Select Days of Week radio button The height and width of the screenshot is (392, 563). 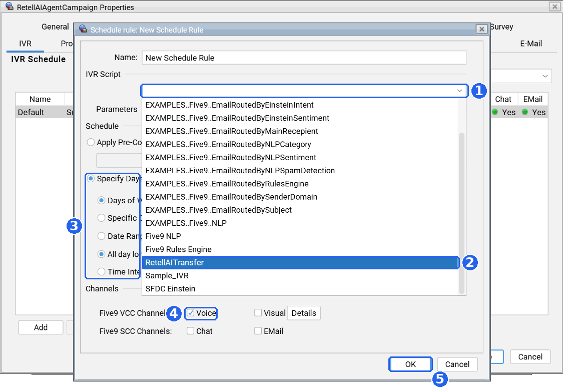(x=102, y=200)
